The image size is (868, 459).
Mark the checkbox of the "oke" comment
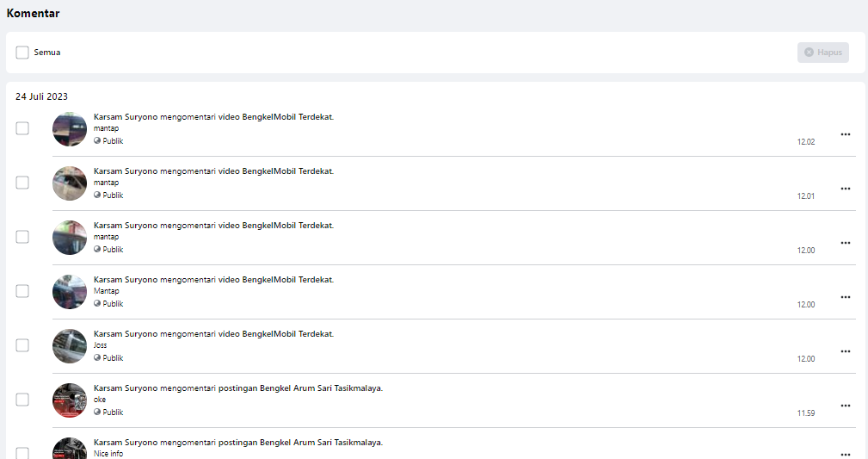point(22,400)
